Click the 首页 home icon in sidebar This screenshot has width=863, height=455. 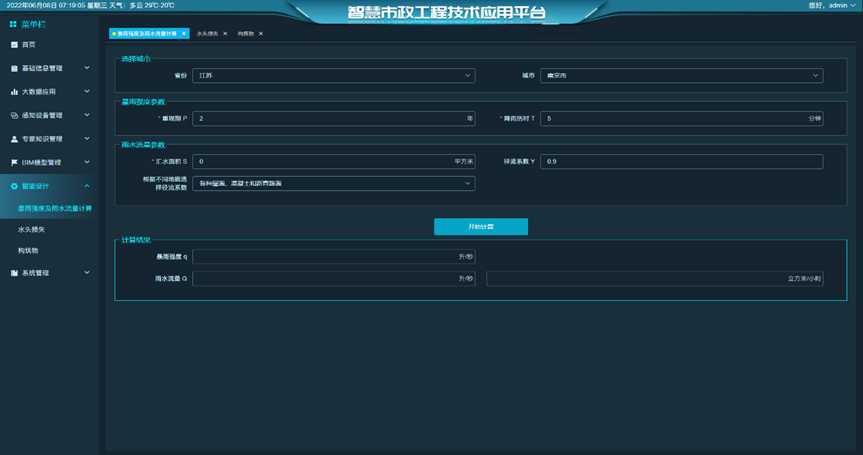point(14,45)
